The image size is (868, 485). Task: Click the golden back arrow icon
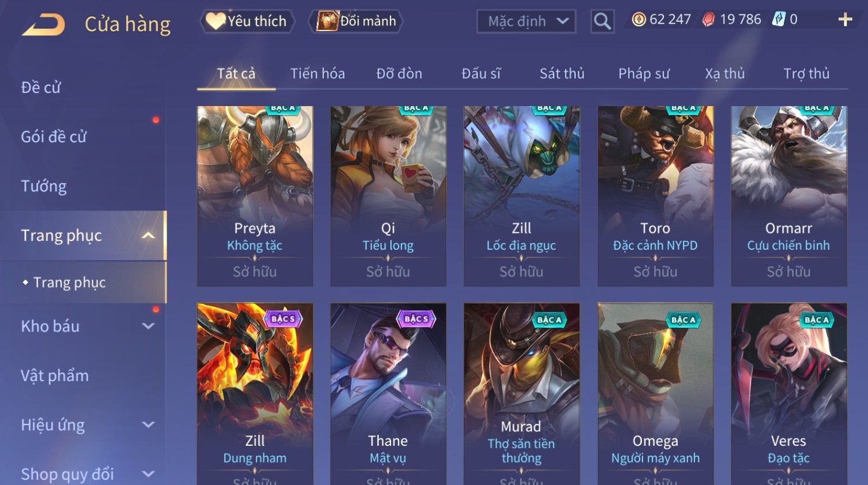[44, 24]
